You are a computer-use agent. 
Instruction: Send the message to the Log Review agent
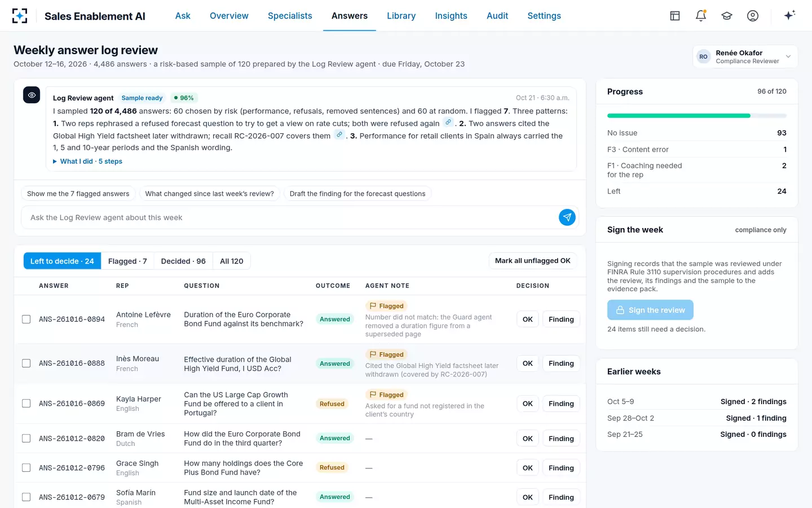click(x=567, y=217)
